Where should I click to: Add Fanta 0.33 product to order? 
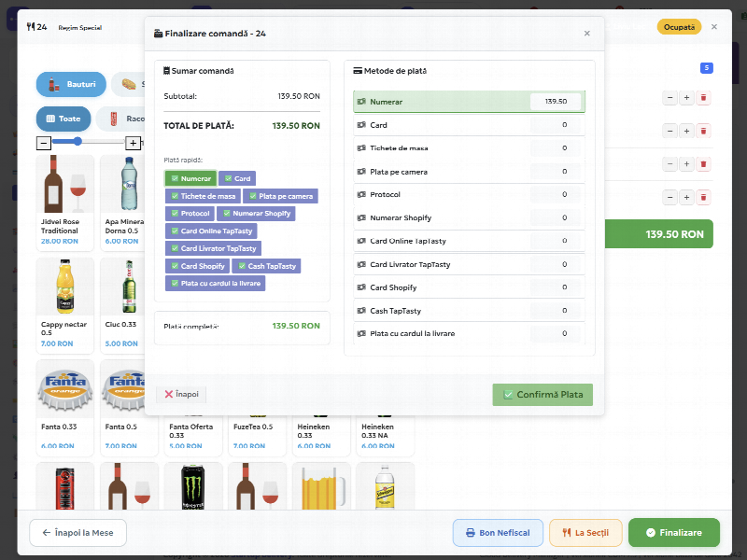click(x=65, y=408)
